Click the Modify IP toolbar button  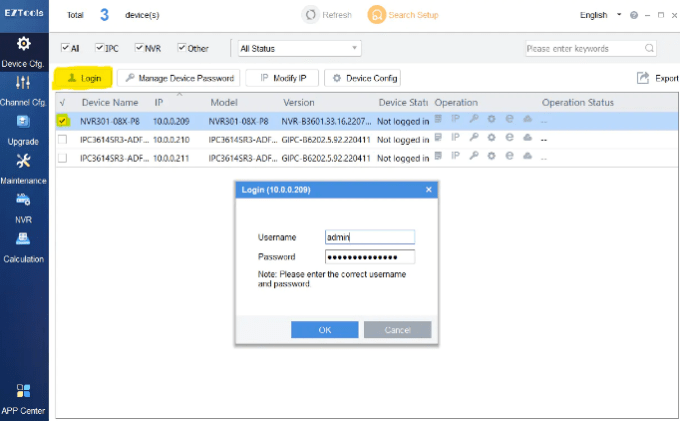283,78
